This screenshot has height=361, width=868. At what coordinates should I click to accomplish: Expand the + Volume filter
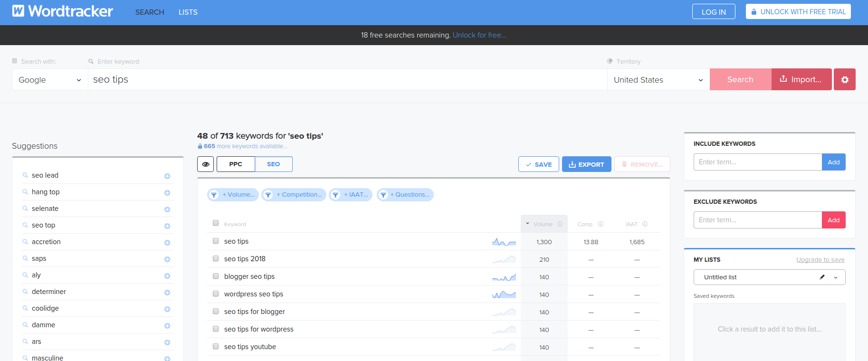click(x=233, y=195)
